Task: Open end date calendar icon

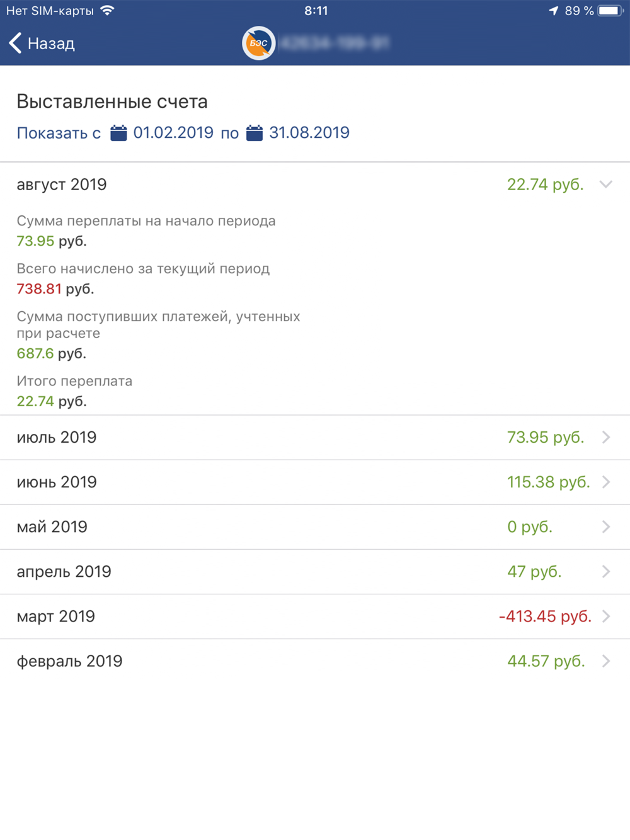Action: tap(255, 133)
